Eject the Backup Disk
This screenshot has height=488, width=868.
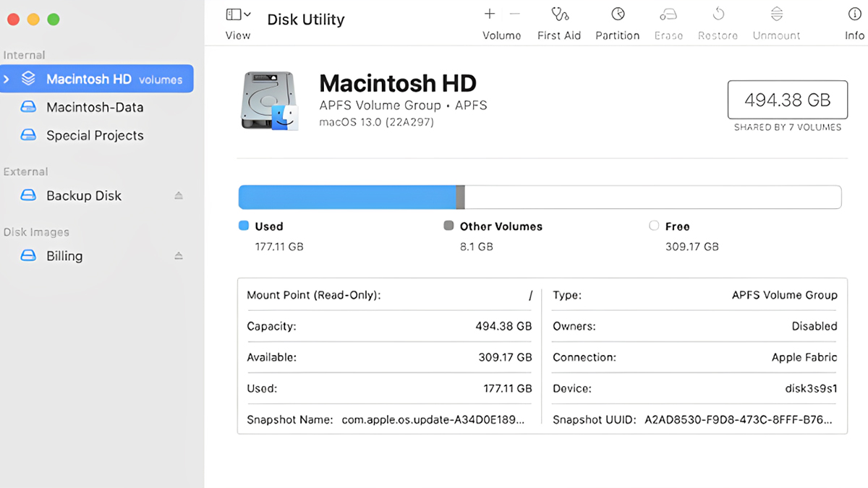coord(178,195)
